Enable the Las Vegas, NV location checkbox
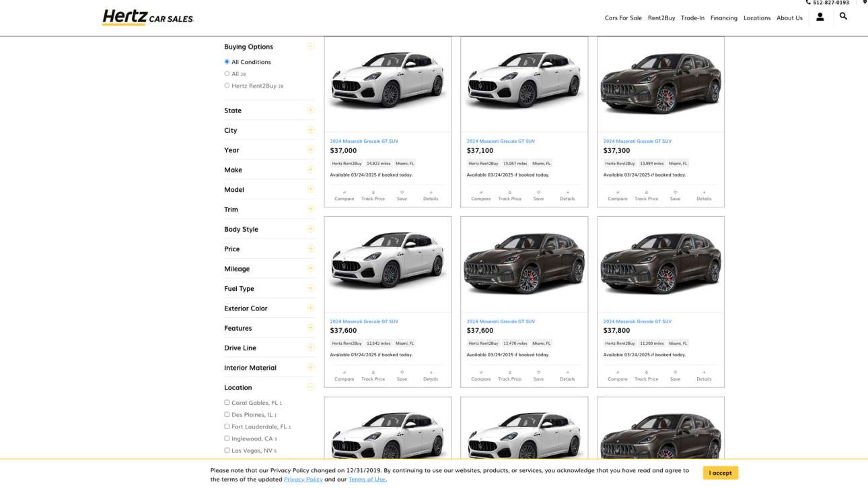The width and height of the screenshot is (868, 489). pyautogui.click(x=227, y=450)
